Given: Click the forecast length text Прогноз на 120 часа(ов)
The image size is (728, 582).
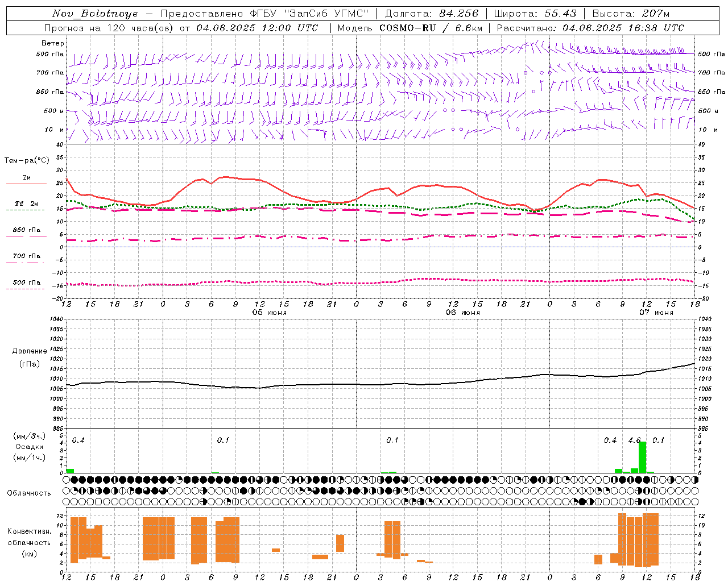Looking at the screenshot, I should (109, 28).
